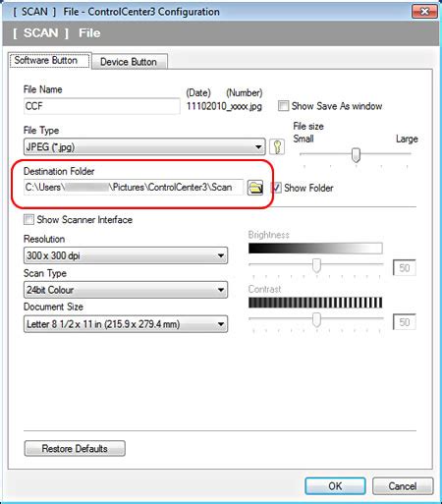Switch to the Device Button tab
The width and height of the screenshot is (442, 504).
tap(129, 62)
